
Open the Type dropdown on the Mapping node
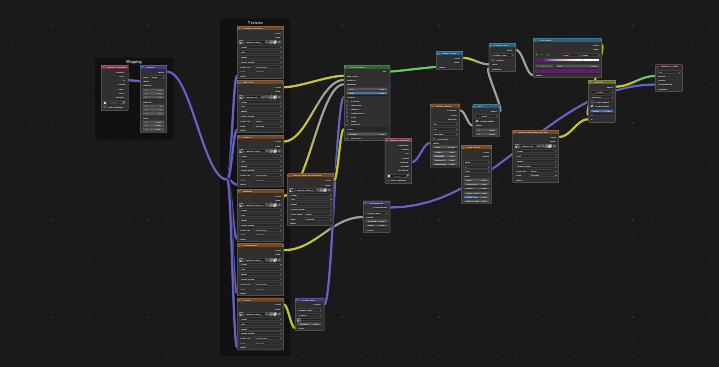click(158, 77)
